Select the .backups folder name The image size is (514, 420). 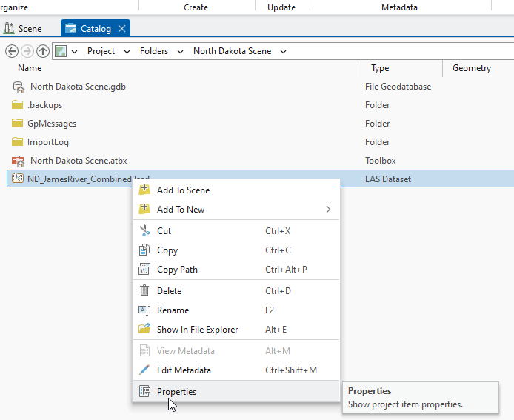click(45, 105)
